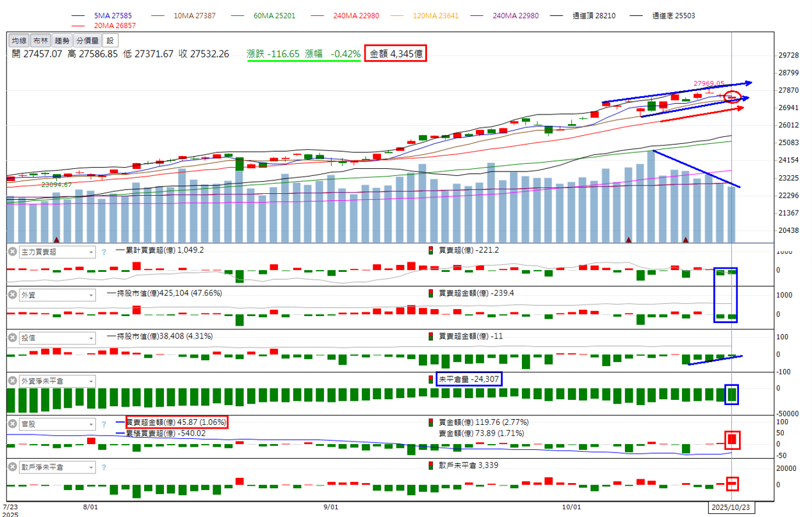This screenshot has width=812, height=517.
Task: Click help icon beside 散戶淨未平倉
Action: coord(104,468)
